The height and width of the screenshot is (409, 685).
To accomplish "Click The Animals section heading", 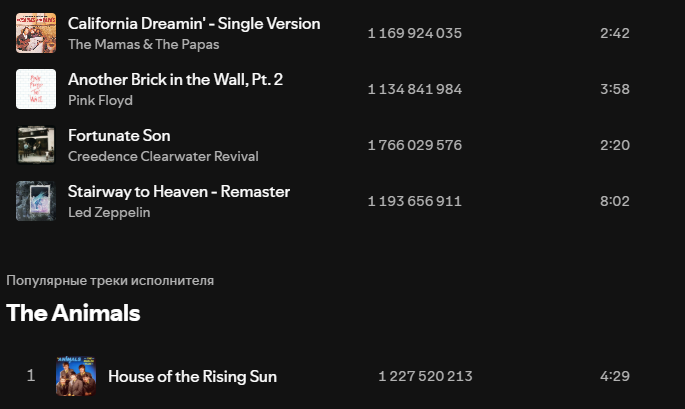I will [x=73, y=313].
